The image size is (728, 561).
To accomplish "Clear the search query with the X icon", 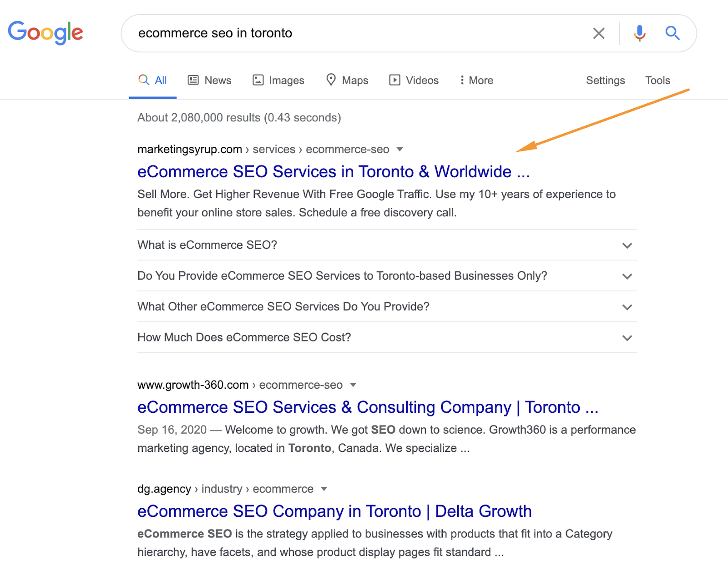I will pyautogui.click(x=599, y=33).
